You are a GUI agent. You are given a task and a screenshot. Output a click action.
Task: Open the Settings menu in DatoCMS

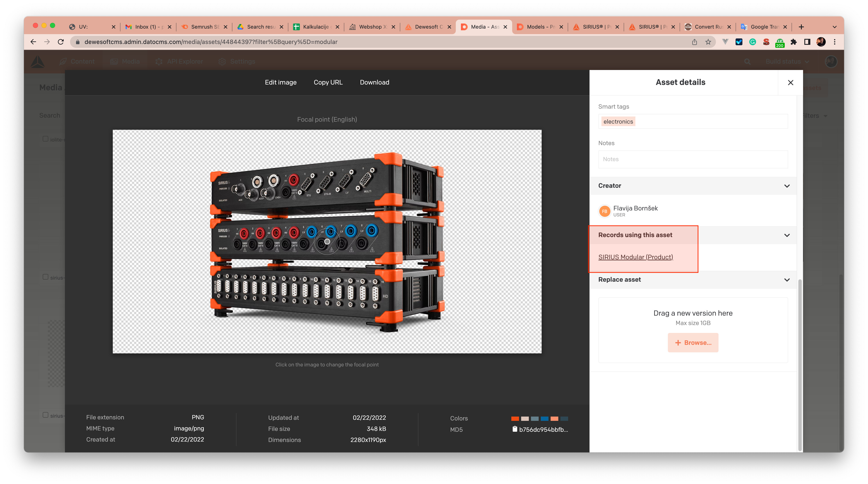237,62
